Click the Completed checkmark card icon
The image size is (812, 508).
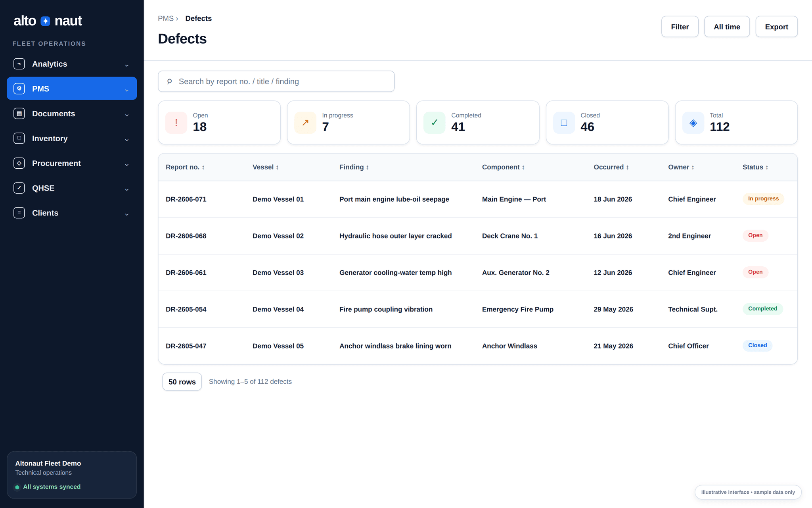(x=435, y=123)
